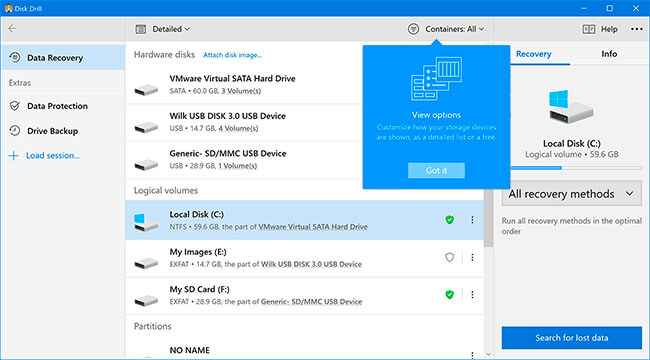This screenshot has height=360, width=650.
Task: Click the disk usage progress bar
Action: pyautogui.click(x=576, y=168)
